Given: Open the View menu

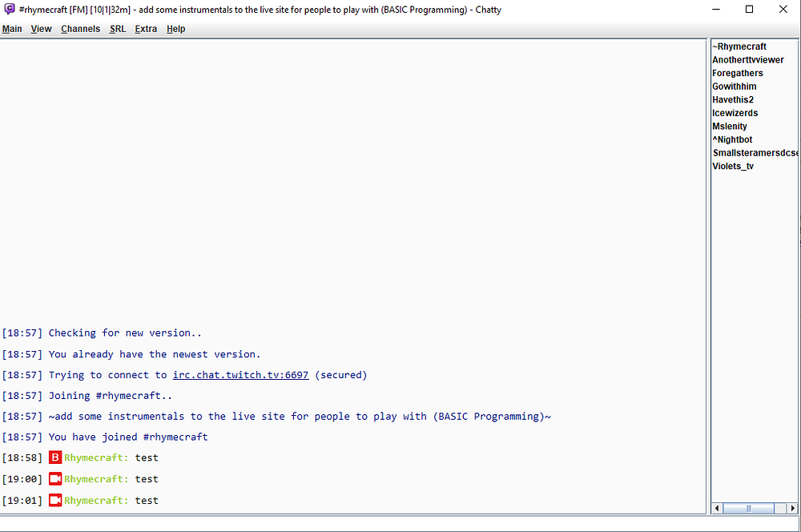Looking at the screenshot, I should click(41, 29).
